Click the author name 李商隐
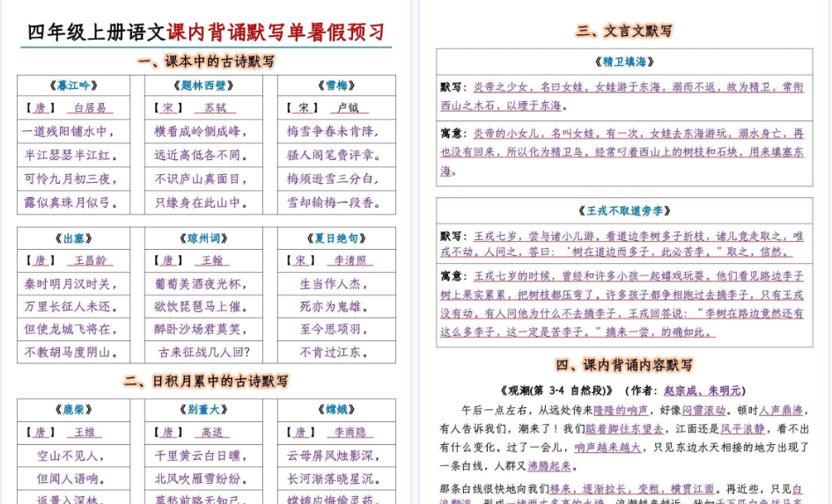Viewport: 832px width, 504px height. [x=350, y=433]
